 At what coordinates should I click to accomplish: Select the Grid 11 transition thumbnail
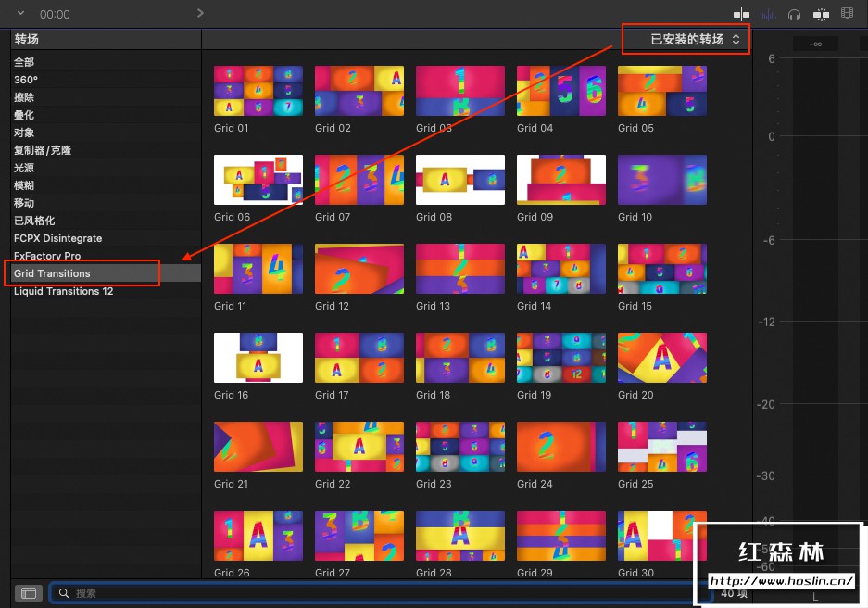258,269
